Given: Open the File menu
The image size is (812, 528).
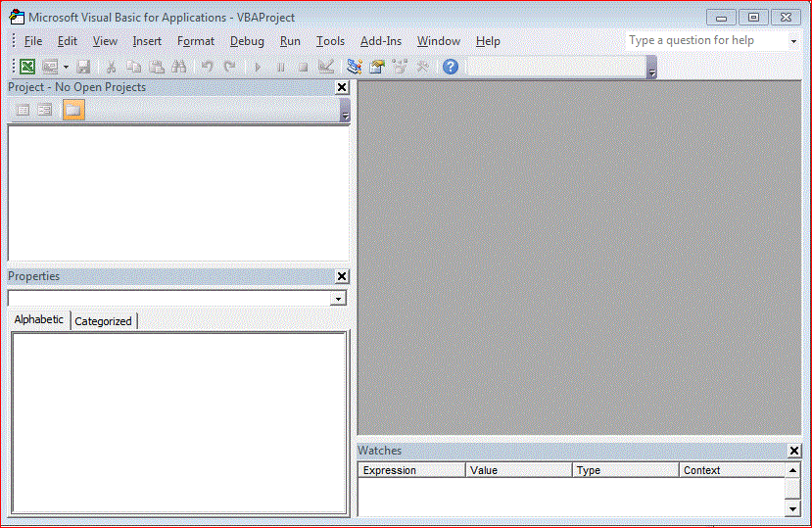Looking at the screenshot, I should coord(33,41).
